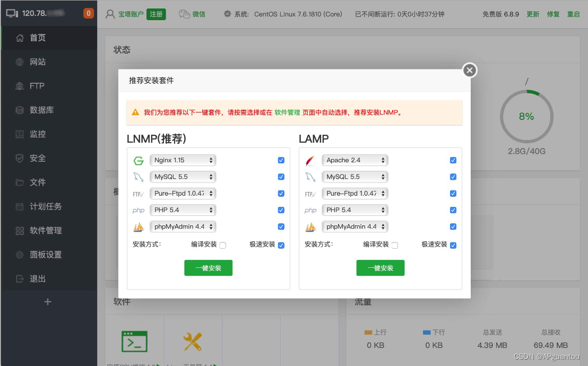Click the 面板设置 gear icon
588x366 pixels.
[x=20, y=255]
